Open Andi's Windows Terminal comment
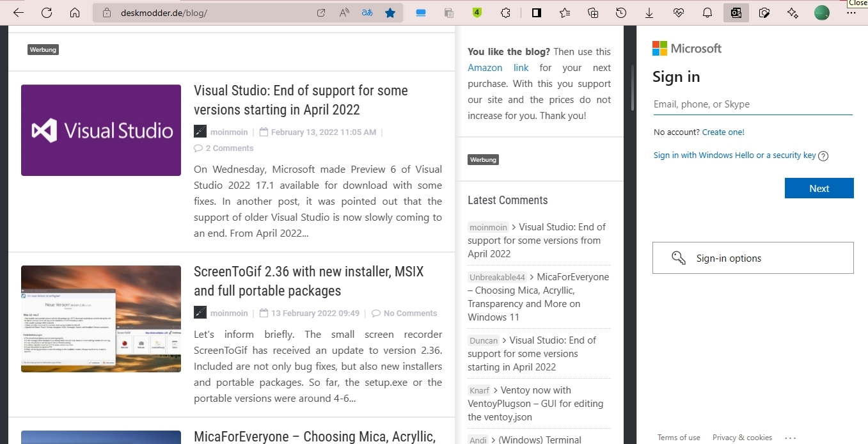 point(539,440)
